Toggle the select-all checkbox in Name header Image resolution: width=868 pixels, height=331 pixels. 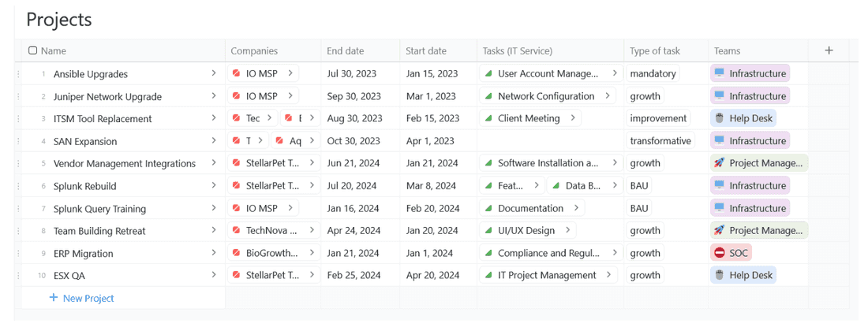[32, 50]
